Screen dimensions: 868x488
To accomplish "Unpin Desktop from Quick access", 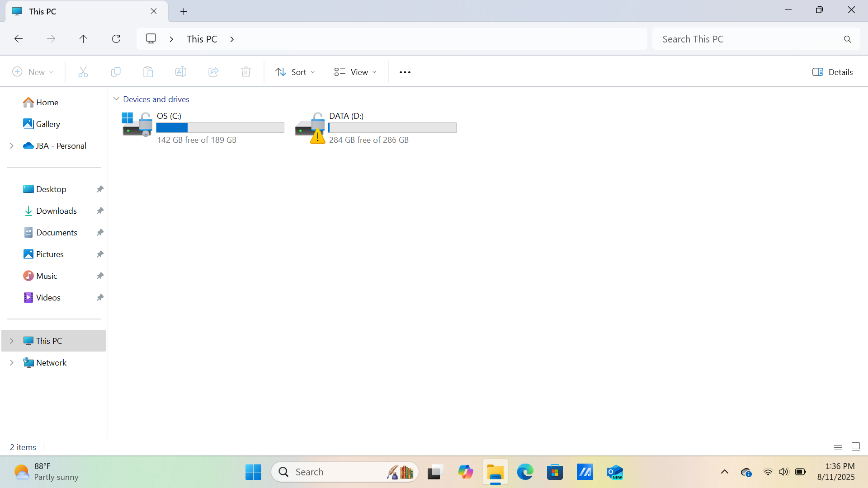I will tap(100, 189).
